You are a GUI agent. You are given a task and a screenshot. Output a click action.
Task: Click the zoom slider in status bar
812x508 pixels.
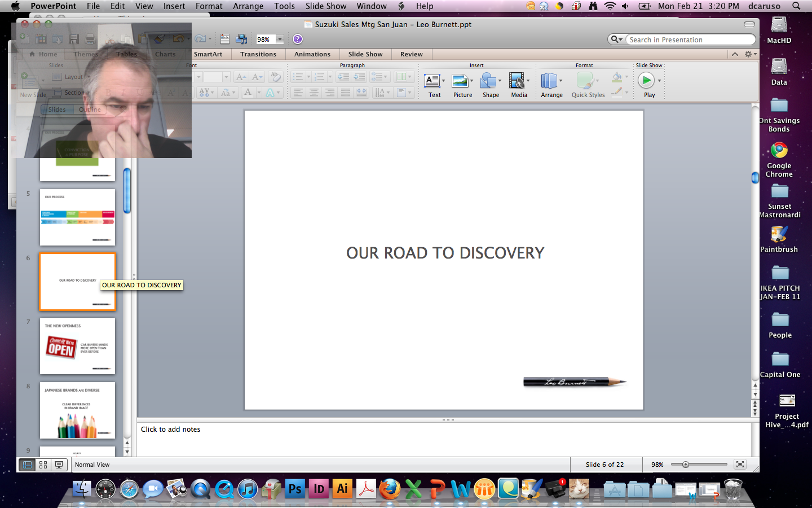click(686, 465)
